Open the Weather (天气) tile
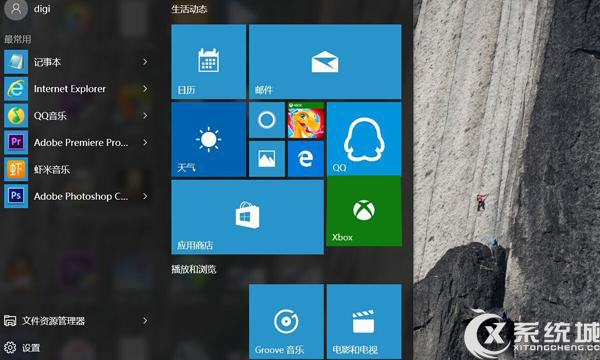The height and width of the screenshot is (360, 600). pos(209,139)
